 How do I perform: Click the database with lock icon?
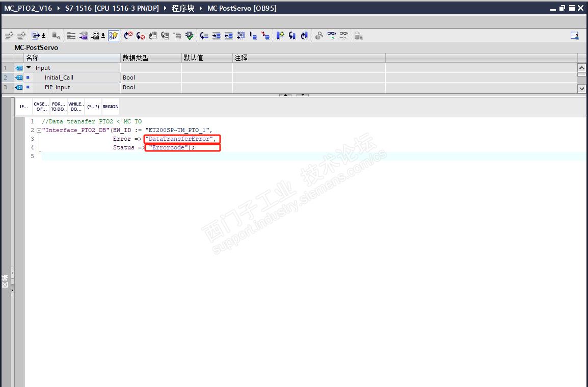(359, 36)
